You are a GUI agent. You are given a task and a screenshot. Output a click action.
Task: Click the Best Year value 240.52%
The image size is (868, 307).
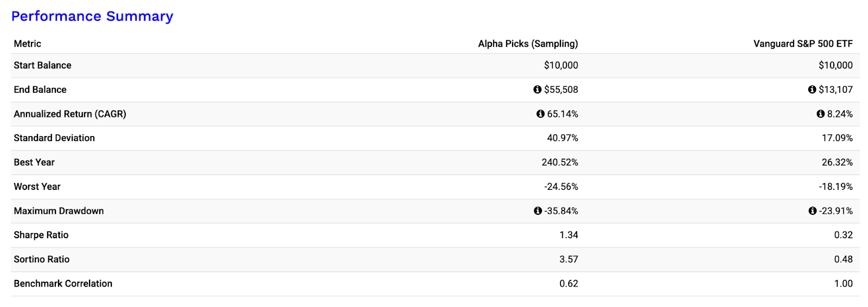[560, 162]
